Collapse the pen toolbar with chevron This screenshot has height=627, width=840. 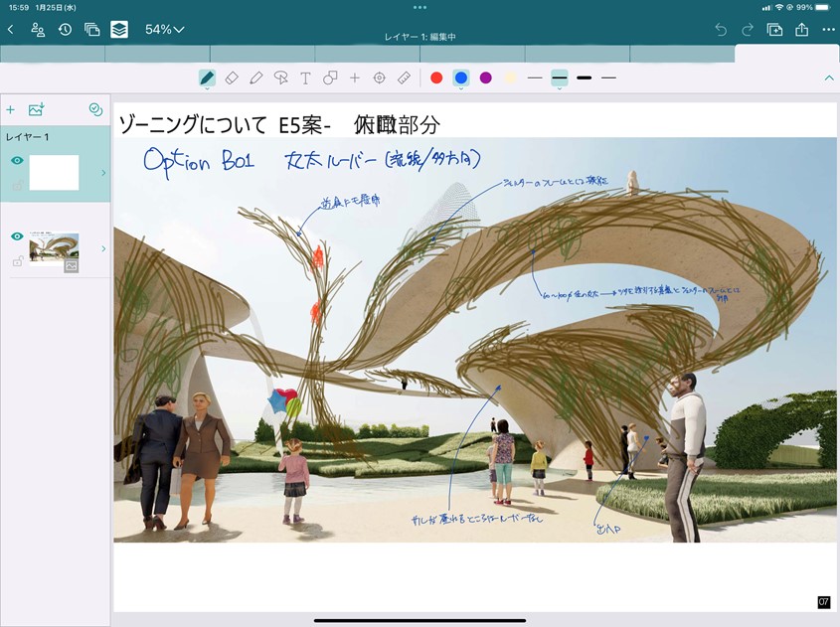(x=829, y=78)
